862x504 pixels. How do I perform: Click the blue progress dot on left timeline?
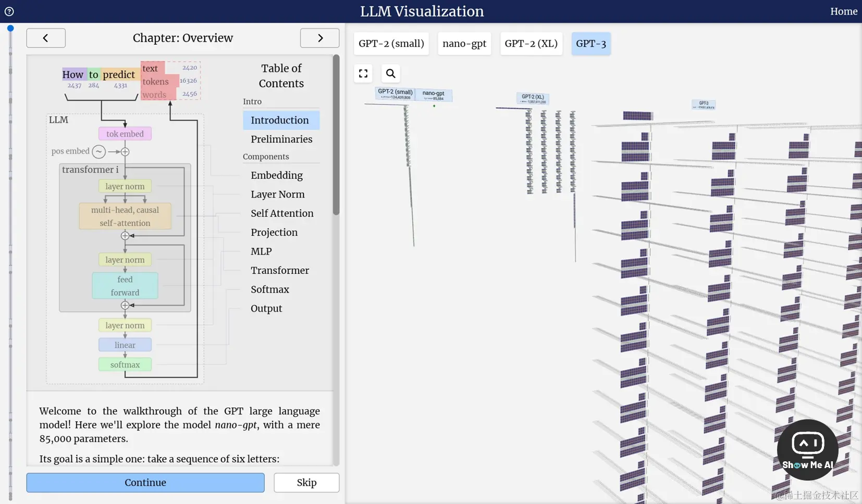pos(10,28)
